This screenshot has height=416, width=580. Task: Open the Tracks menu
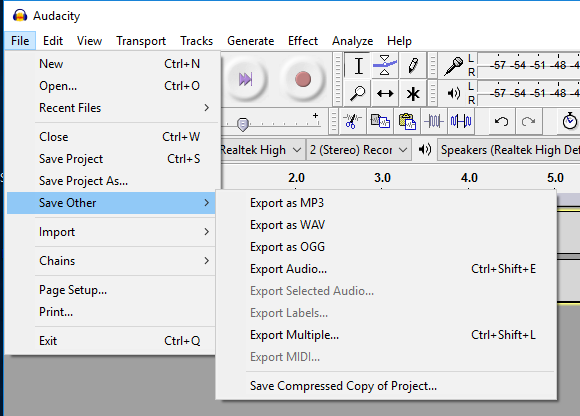(196, 41)
